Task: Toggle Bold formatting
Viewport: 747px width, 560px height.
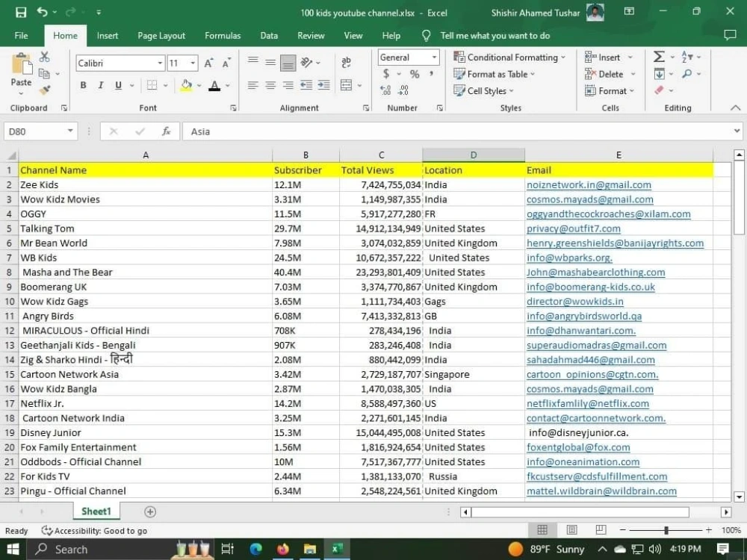Action: [83, 85]
